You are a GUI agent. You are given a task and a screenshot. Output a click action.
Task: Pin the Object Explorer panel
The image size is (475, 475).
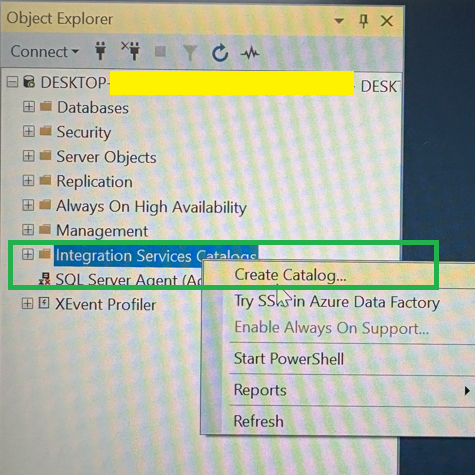364,21
